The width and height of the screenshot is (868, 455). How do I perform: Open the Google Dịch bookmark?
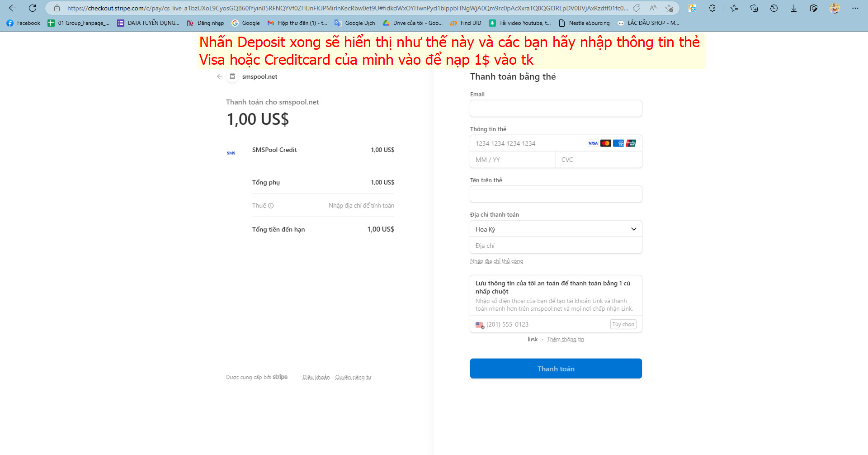[x=355, y=23]
